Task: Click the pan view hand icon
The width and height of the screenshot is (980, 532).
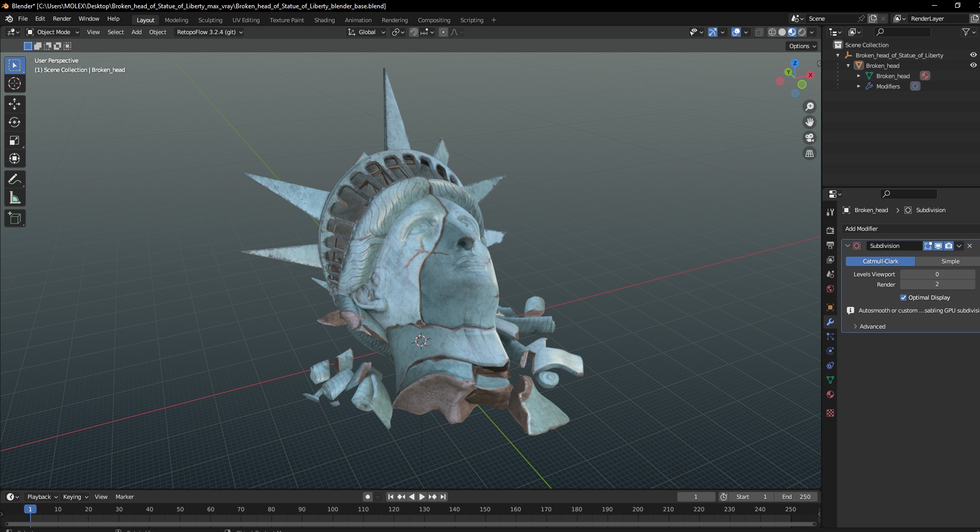Action: click(x=809, y=122)
